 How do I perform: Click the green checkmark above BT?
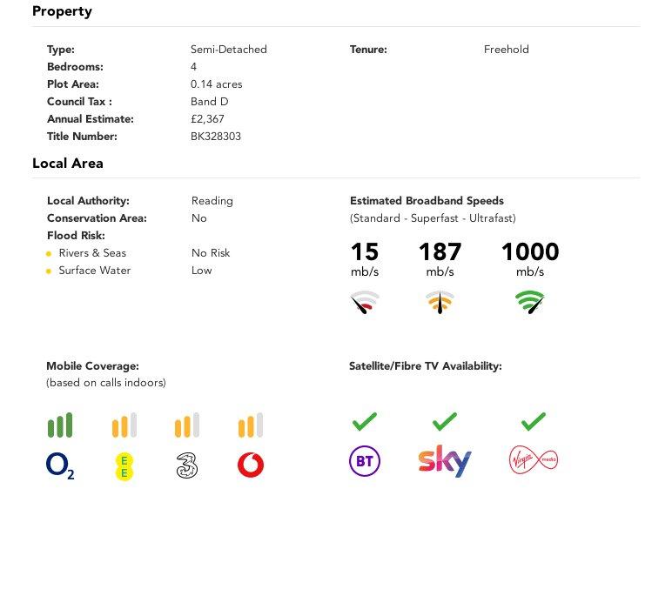364,421
